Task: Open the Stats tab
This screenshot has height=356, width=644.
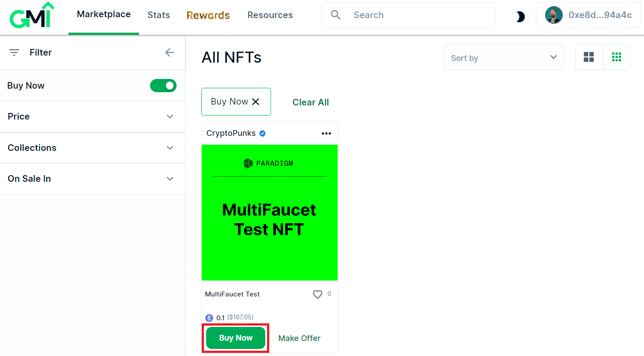Action: (158, 15)
